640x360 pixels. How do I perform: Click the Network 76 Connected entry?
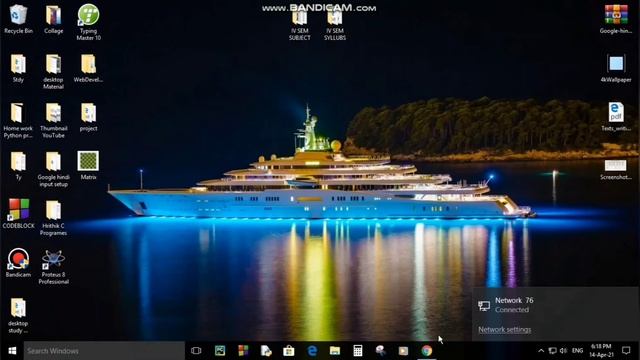point(556,305)
